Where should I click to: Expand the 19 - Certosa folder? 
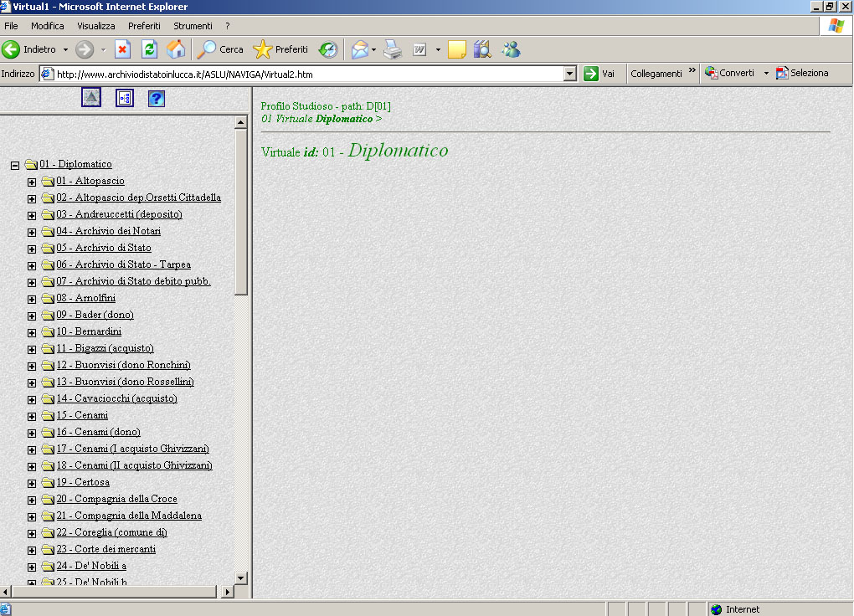click(32, 483)
